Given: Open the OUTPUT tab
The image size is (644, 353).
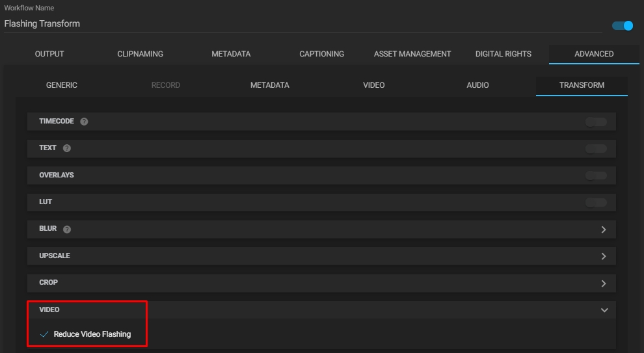Looking at the screenshot, I should click(49, 54).
